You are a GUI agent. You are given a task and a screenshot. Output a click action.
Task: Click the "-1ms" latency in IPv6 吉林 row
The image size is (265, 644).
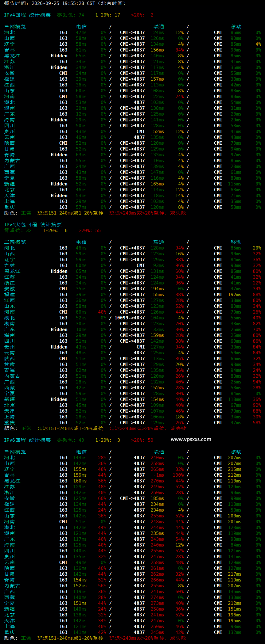click(158, 475)
